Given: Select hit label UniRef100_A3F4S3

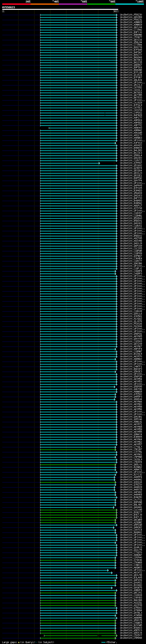Looking at the screenshot, I should 131,143.
